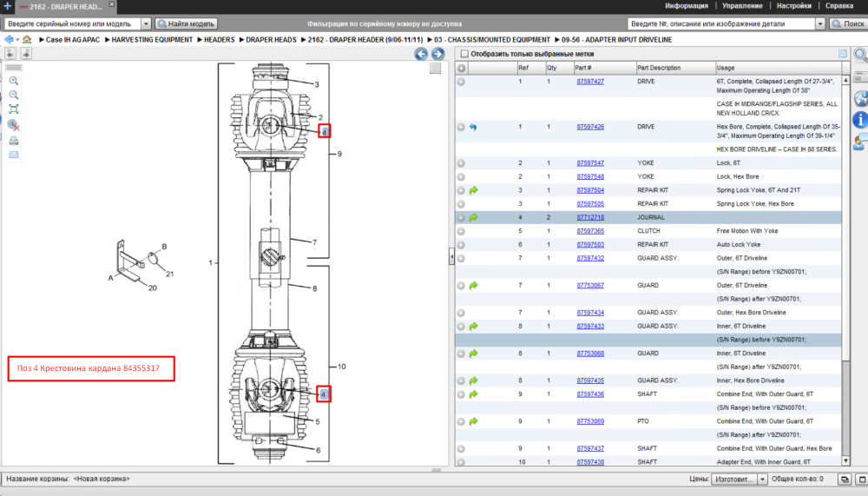Toggle 'Отобразить только выбранные метки' checkbox
Screen dimensions: 868x496
click(x=464, y=54)
